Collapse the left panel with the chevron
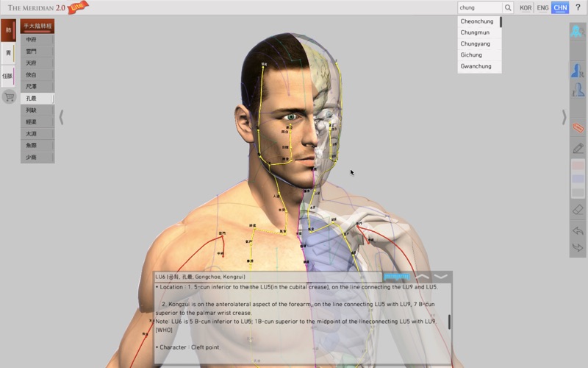Screen dimensions: 588x368 click(x=61, y=117)
